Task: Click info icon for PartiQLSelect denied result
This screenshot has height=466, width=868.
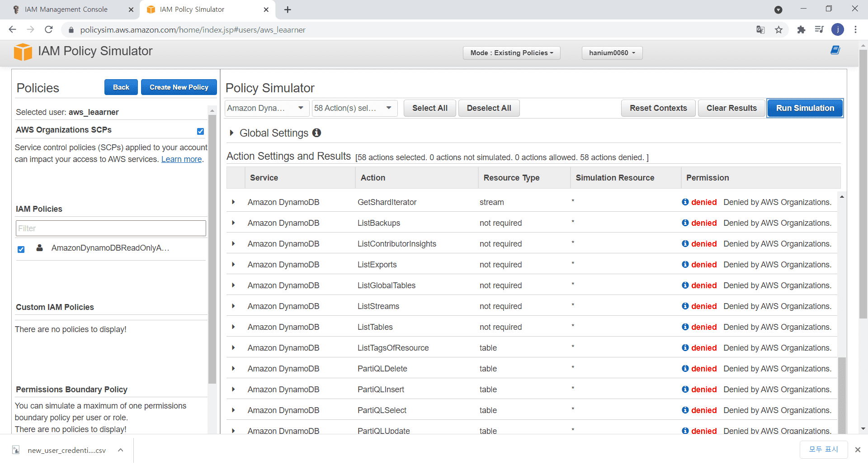Action: click(x=685, y=410)
